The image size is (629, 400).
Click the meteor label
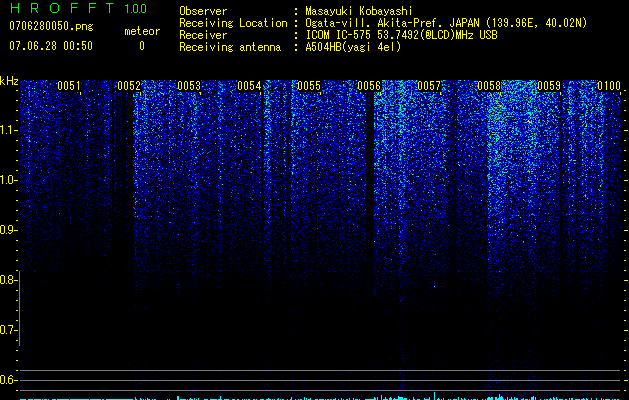142,31
